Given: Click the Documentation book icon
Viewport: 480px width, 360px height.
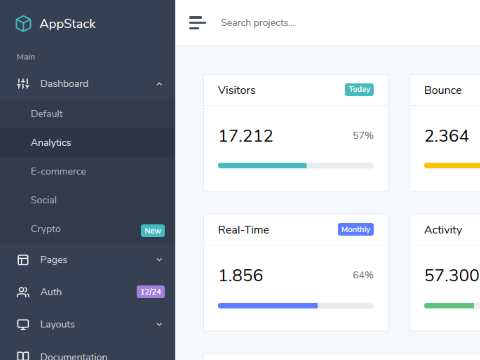Looking at the screenshot, I should [x=23, y=356].
